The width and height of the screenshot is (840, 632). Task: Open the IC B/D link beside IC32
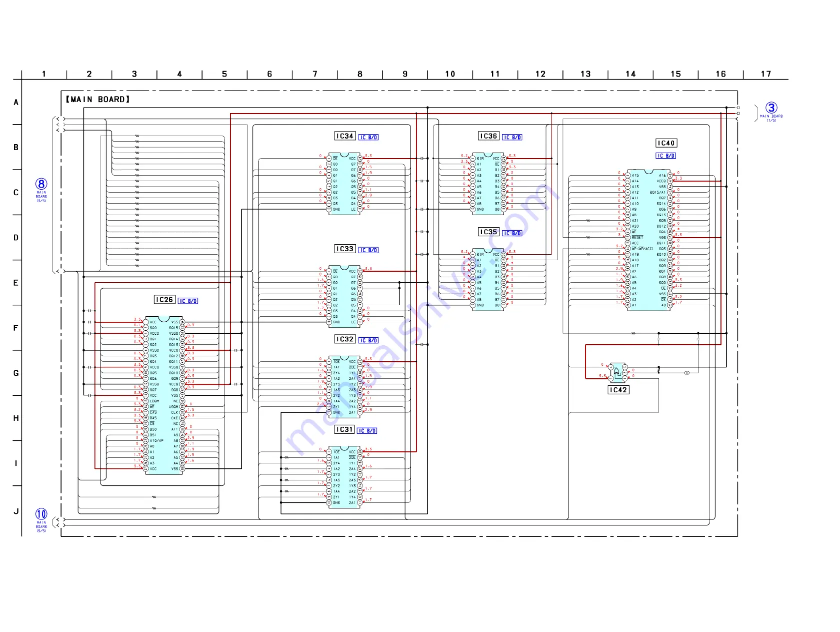click(x=368, y=340)
